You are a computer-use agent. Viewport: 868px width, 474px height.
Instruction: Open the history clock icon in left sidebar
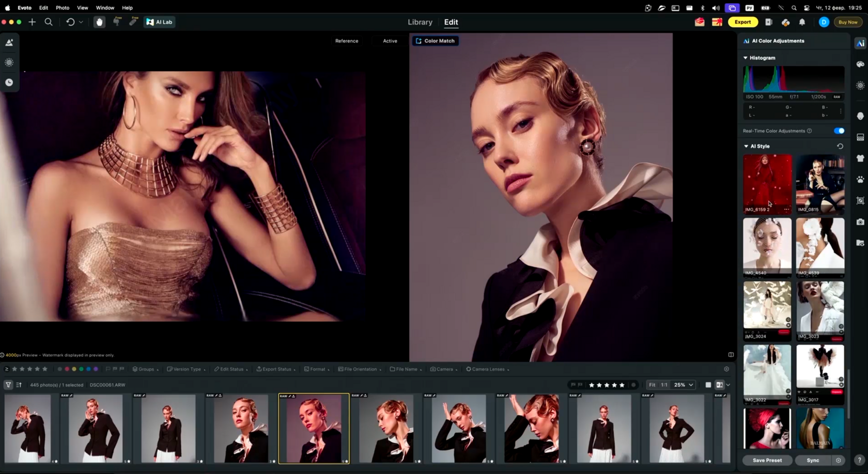pos(9,83)
